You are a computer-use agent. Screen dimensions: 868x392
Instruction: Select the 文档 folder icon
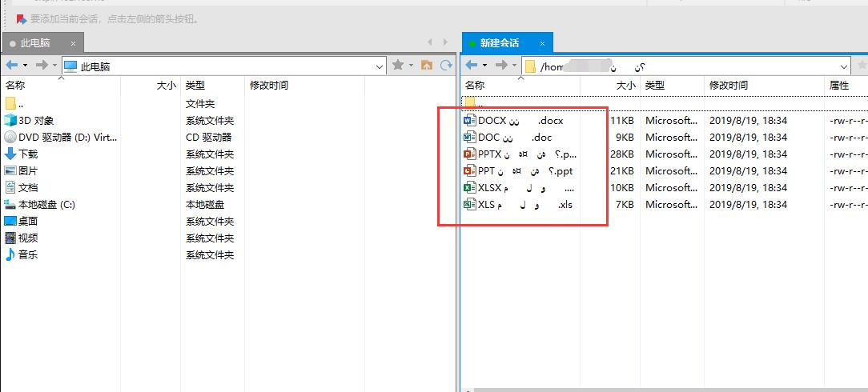click(10, 187)
